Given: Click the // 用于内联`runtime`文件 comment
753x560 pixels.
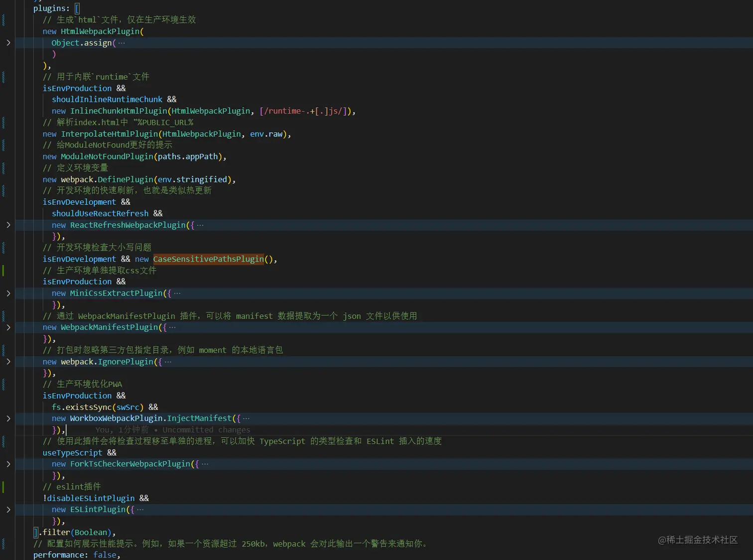Looking at the screenshot, I should tap(96, 77).
